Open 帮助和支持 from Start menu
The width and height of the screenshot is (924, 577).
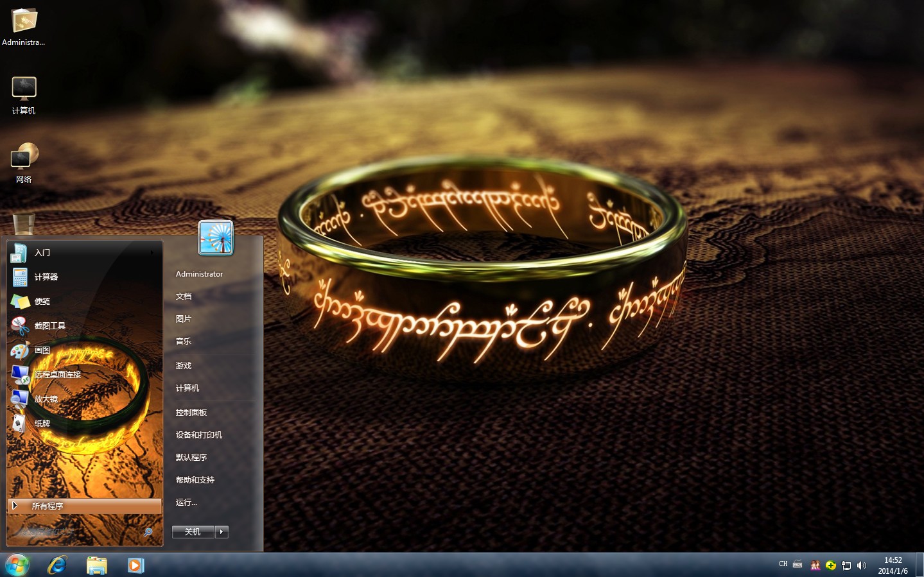[195, 480]
